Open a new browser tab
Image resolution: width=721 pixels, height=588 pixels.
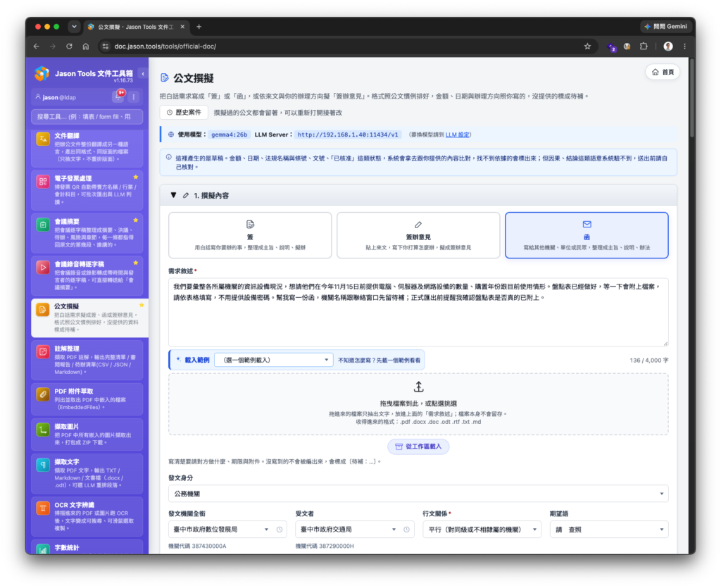(199, 27)
